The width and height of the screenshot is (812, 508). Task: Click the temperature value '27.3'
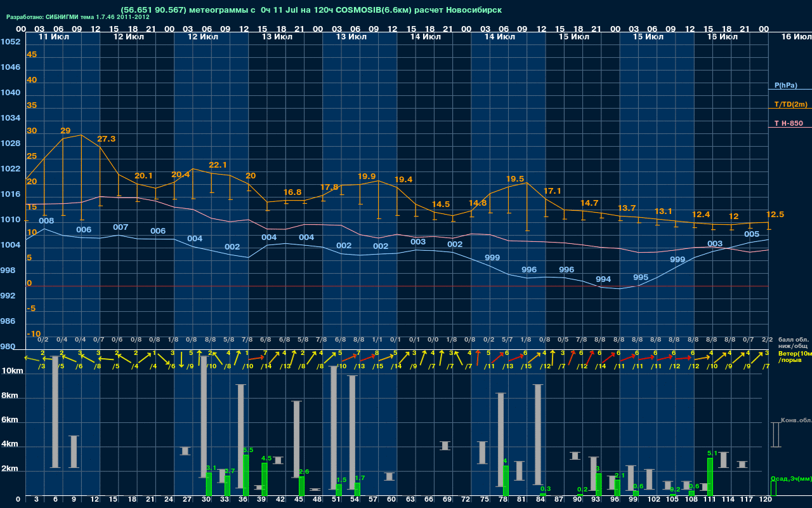106,139
